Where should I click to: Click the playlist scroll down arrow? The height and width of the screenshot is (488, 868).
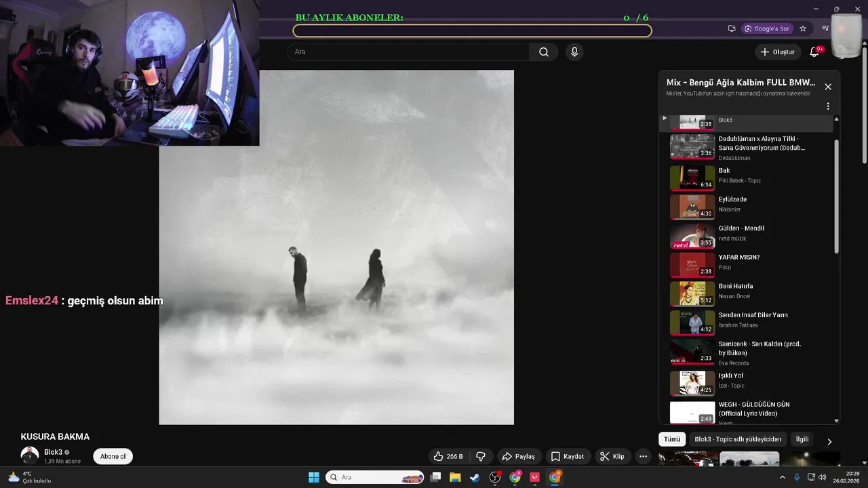(x=836, y=421)
